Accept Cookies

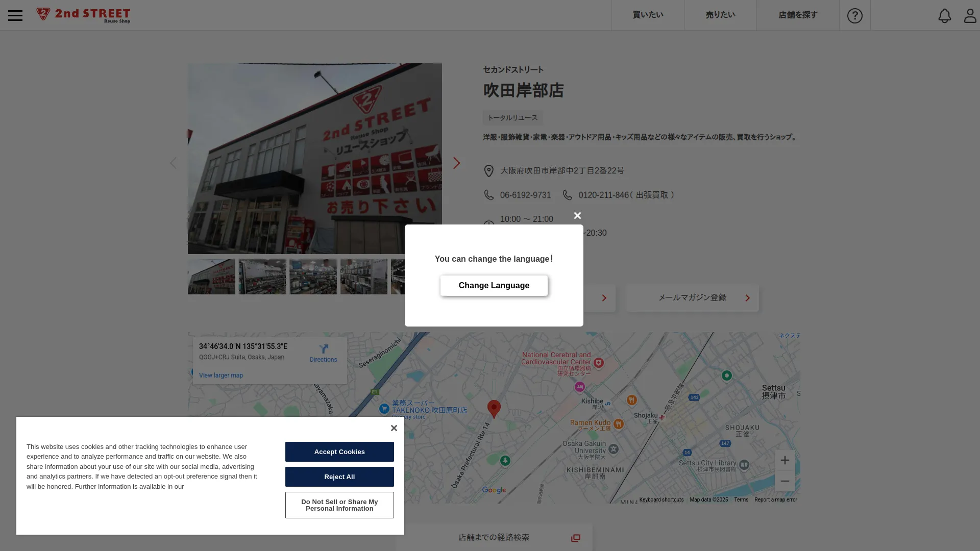339,452
